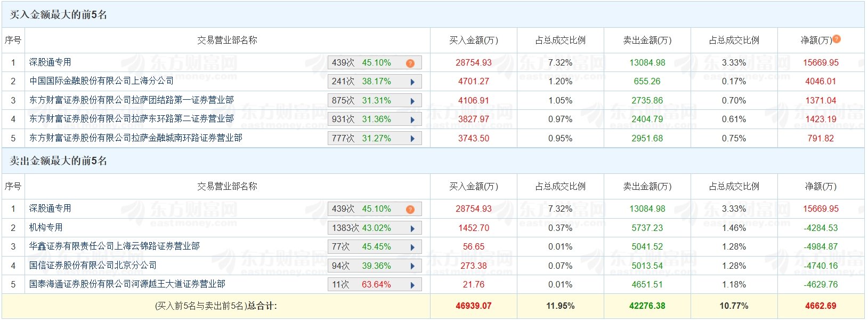868x320 pixels.
Task: Select net amount 1371.04
Action: (x=821, y=101)
